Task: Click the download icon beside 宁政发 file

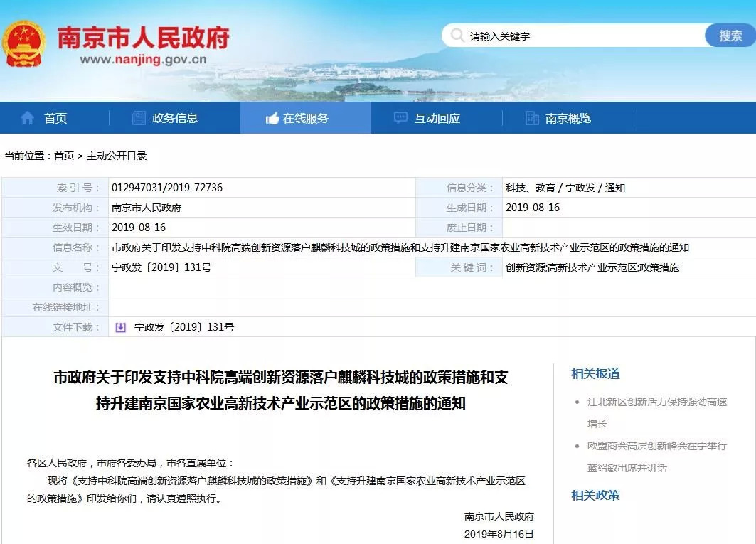Action: (x=121, y=327)
